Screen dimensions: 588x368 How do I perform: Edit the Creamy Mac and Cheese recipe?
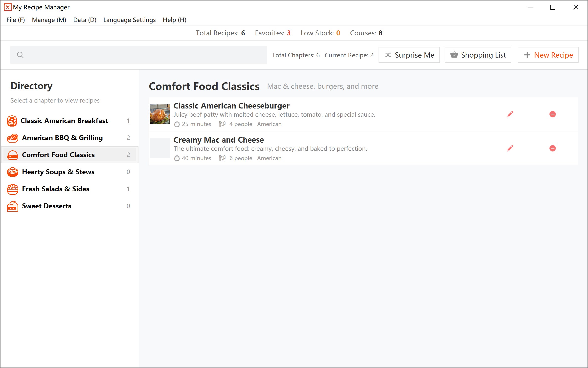pos(510,148)
